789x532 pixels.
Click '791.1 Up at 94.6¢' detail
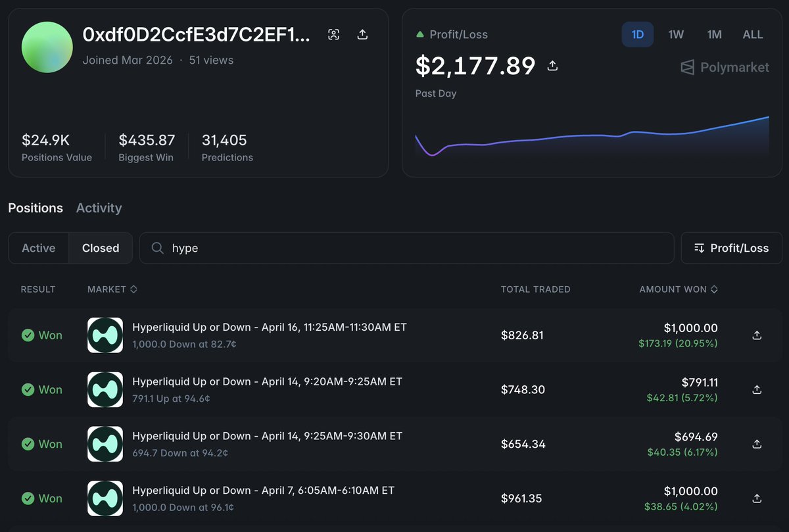tap(171, 399)
